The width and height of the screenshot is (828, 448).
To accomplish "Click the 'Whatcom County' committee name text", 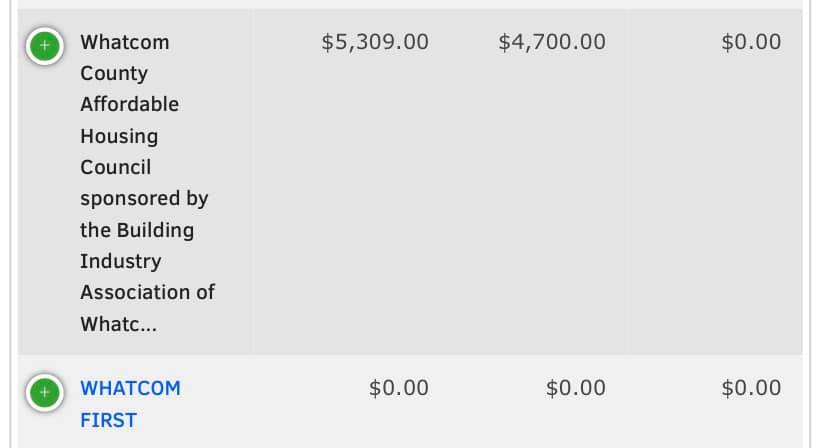I will click(x=124, y=57).
